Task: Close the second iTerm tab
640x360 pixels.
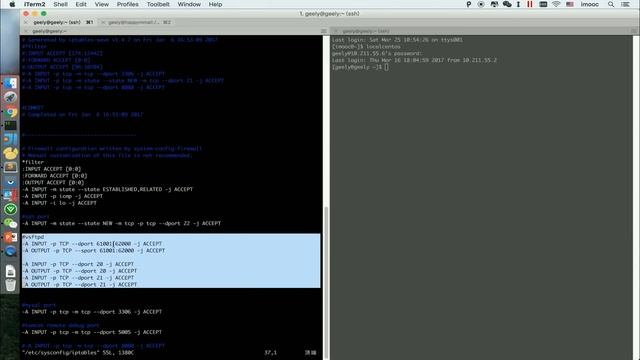Action: 103,22
